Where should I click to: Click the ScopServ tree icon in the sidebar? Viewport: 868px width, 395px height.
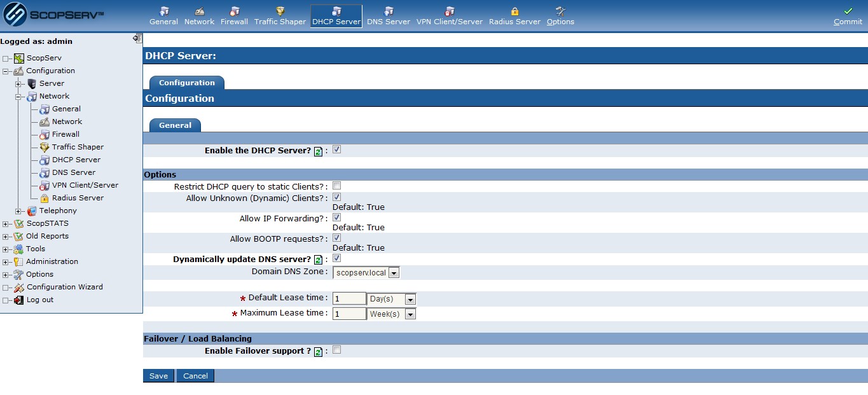coord(19,58)
